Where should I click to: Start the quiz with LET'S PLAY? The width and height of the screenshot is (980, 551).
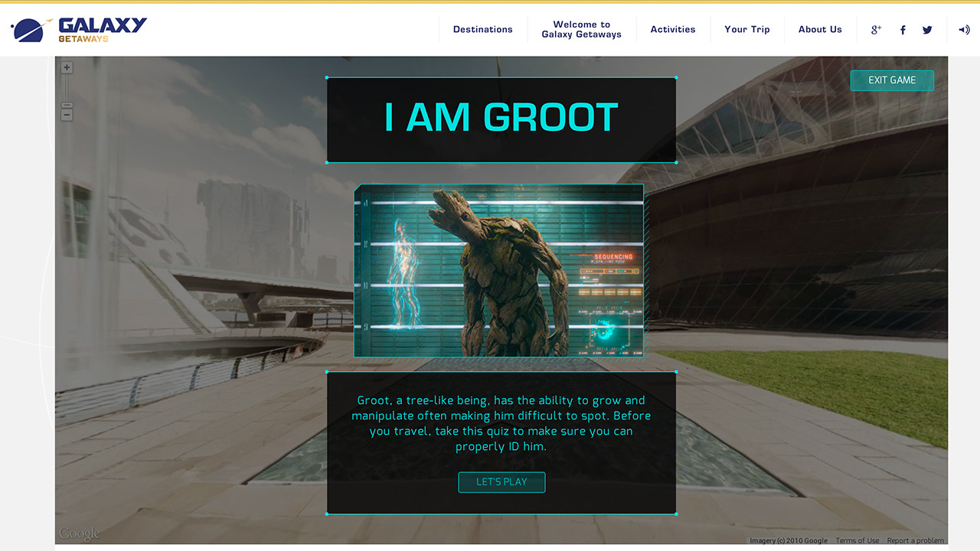[x=501, y=482]
